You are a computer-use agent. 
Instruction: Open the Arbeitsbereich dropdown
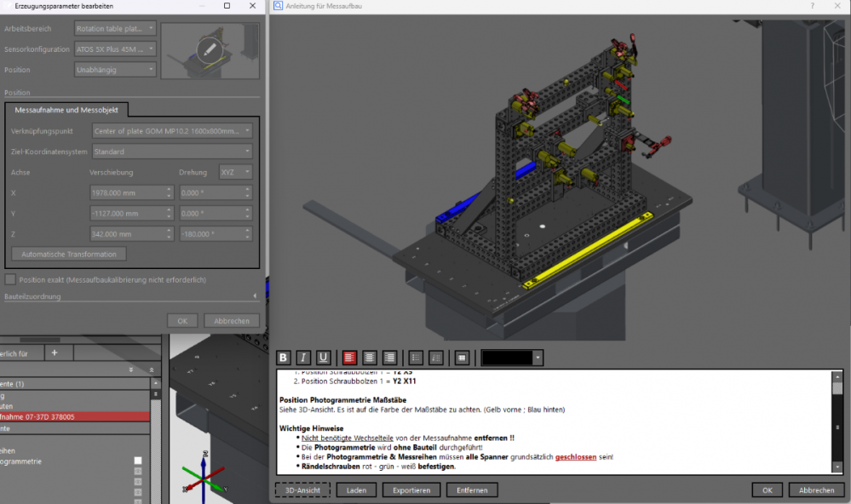click(115, 28)
